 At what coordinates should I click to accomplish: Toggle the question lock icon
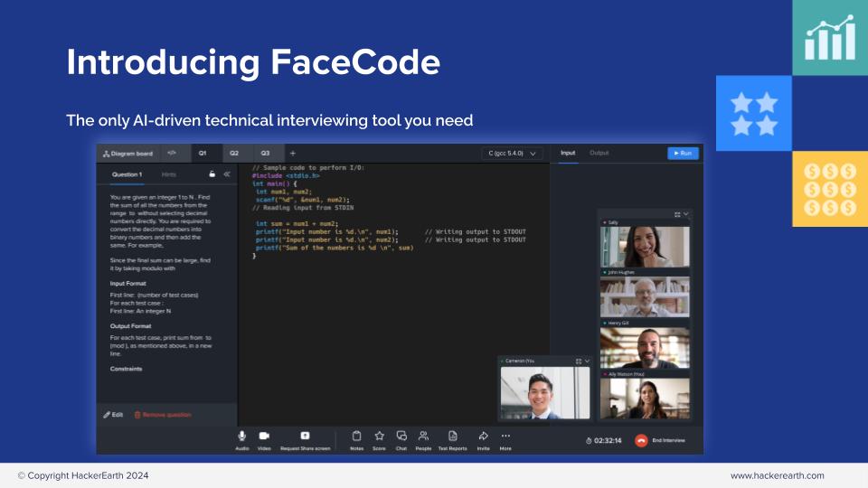click(212, 174)
